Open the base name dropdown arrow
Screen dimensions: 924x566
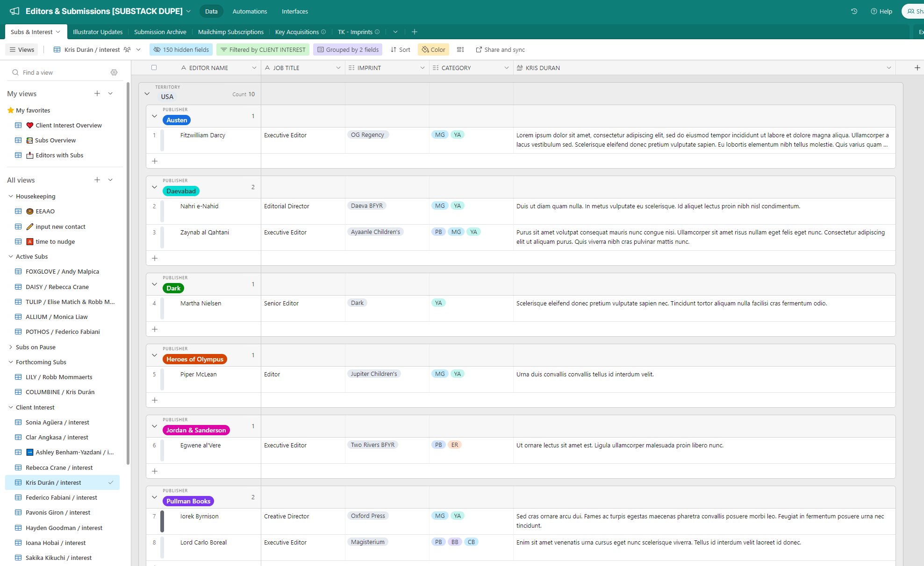[188, 11]
